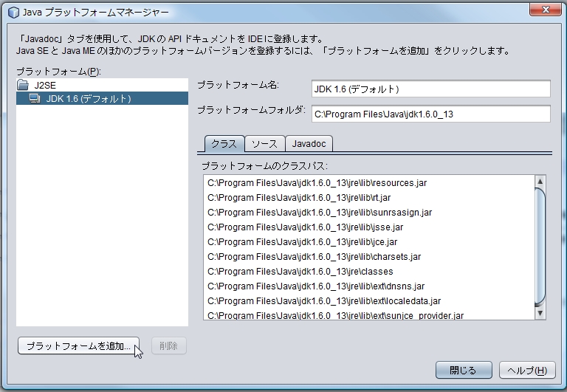This screenshot has width=567, height=392.
Task: Click the JDK 1.6 platform icon
Action: (35, 98)
